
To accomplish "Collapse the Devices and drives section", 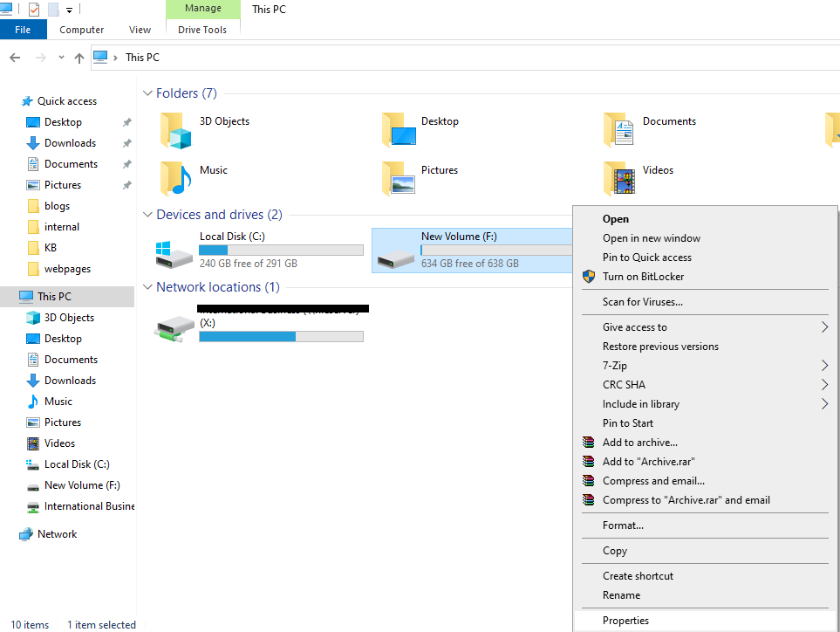I will pyautogui.click(x=147, y=215).
